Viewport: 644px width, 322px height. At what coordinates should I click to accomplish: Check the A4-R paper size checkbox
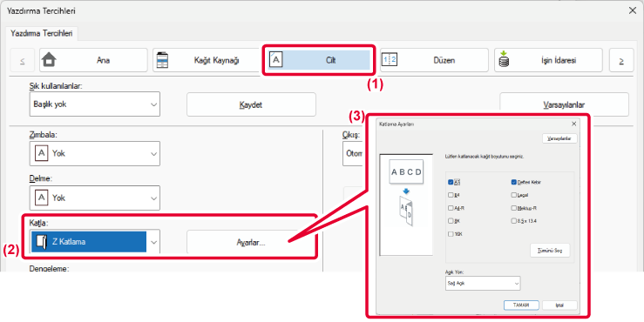coord(451,208)
